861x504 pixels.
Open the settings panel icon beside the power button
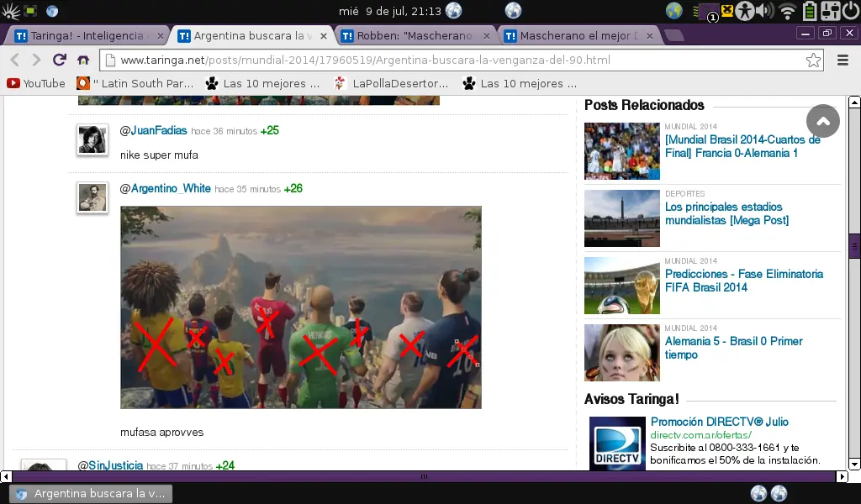click(x=830, y=11)
